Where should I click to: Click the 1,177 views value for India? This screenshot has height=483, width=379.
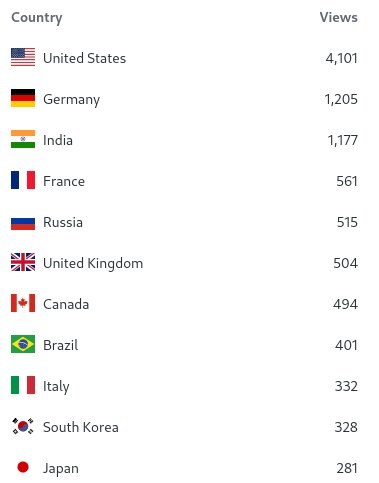[x=342, y=140]
